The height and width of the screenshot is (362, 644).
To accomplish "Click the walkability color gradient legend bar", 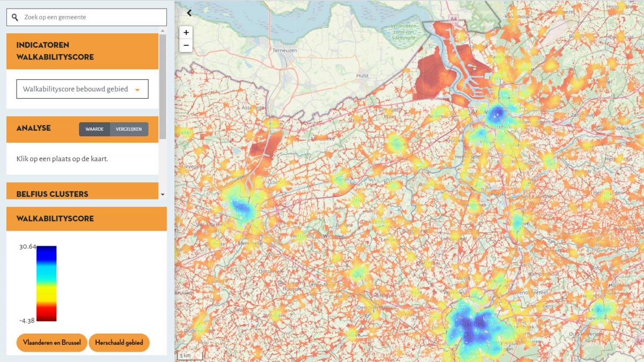I will 46,283.
